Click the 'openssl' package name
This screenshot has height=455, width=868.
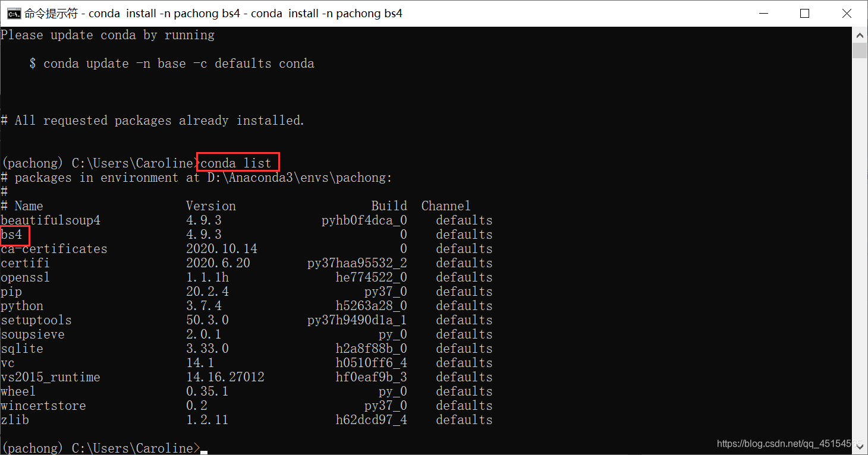point(26,277)
